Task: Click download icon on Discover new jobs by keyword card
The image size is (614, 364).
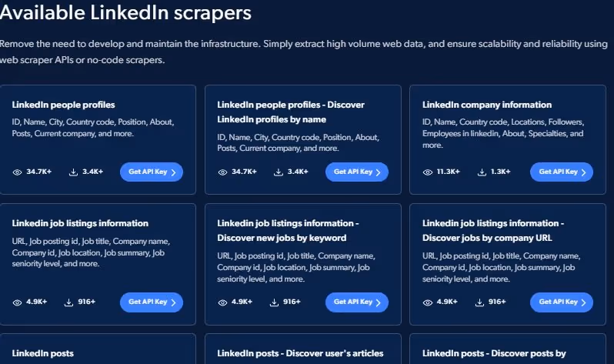Action: tap(274, 302)
